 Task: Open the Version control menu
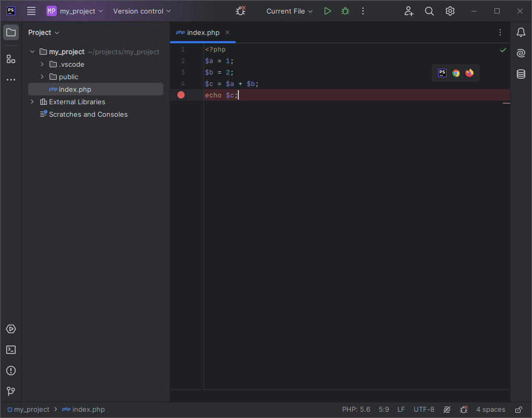coord(142,11)
